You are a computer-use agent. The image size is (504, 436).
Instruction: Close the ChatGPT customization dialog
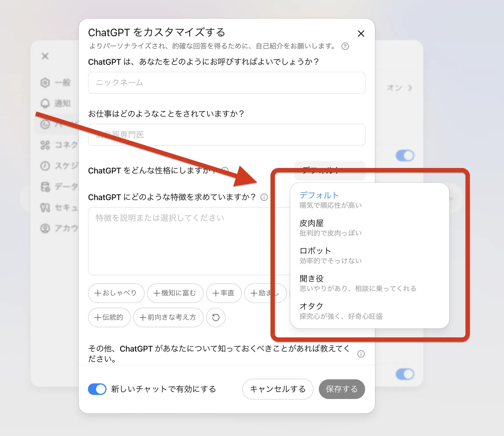click(361, 34)
